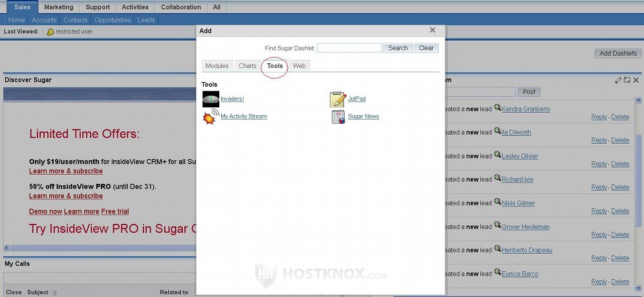Delete the Eunice Barco lead post
Screen dimensions: 644x297
620,282
